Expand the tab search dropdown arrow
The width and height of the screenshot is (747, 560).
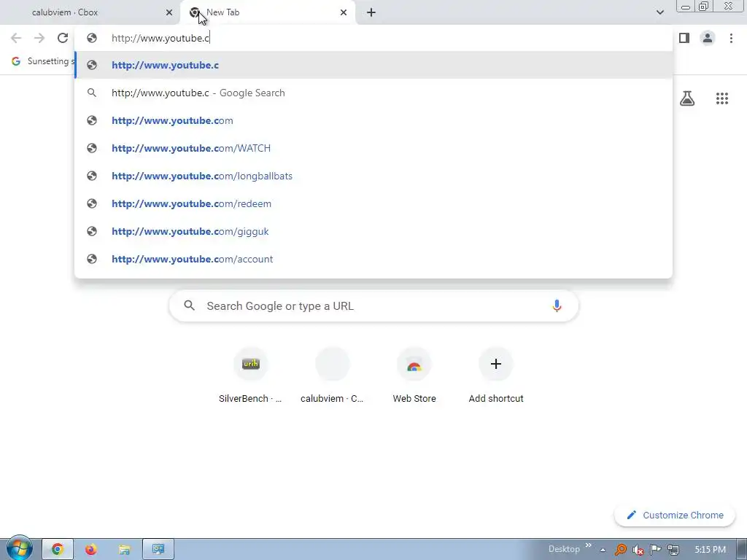[x=659, y=12]
